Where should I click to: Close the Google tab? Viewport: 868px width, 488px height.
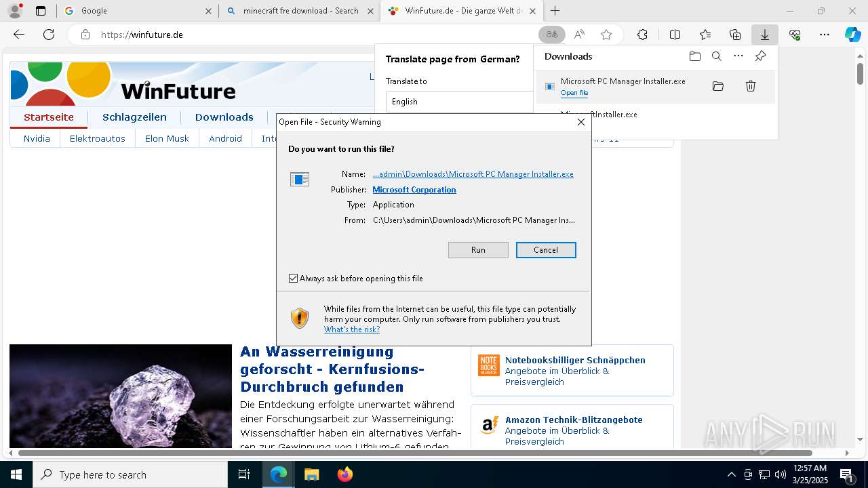(x=209, y=11)
